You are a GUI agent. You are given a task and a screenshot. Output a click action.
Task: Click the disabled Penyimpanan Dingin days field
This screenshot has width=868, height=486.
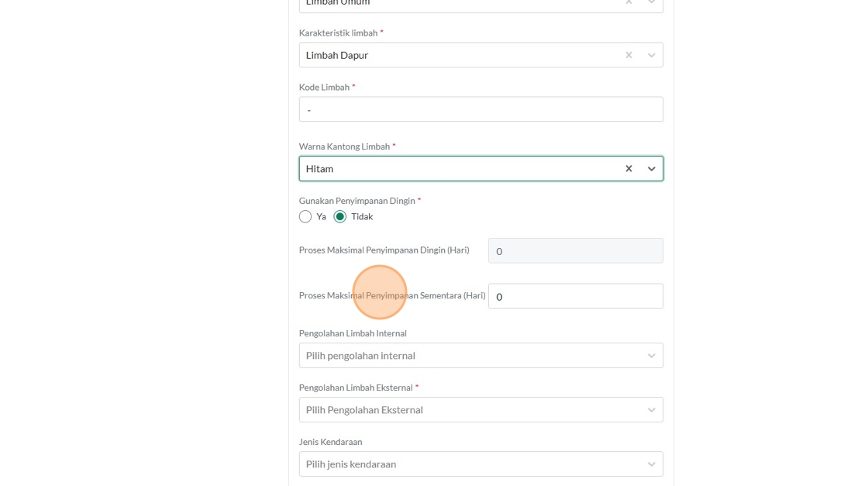575,251
